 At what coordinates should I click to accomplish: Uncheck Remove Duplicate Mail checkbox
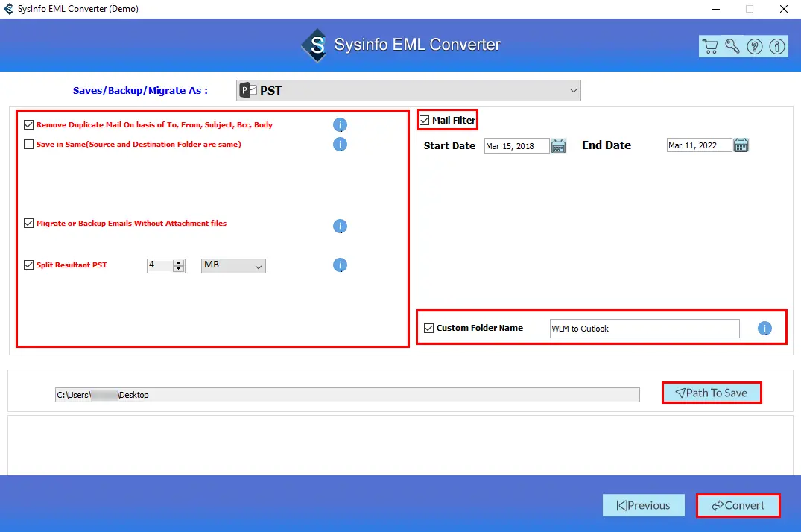[28, 124]
